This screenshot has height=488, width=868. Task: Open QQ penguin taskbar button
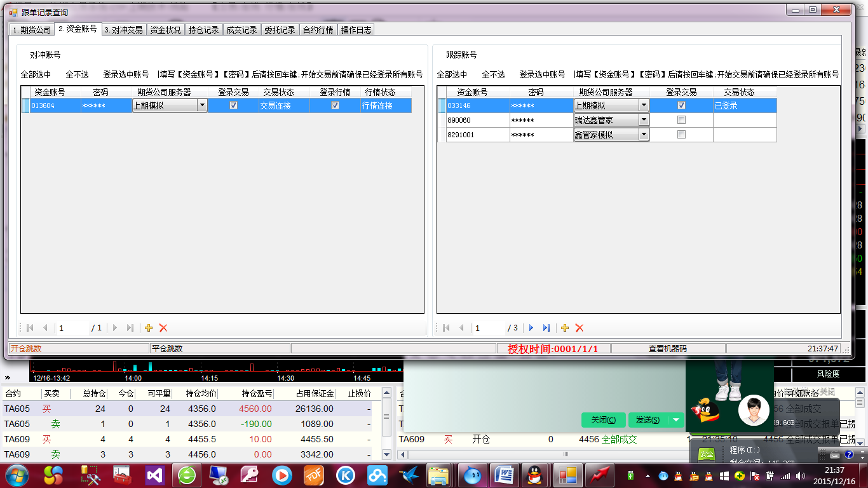(534, 475)
